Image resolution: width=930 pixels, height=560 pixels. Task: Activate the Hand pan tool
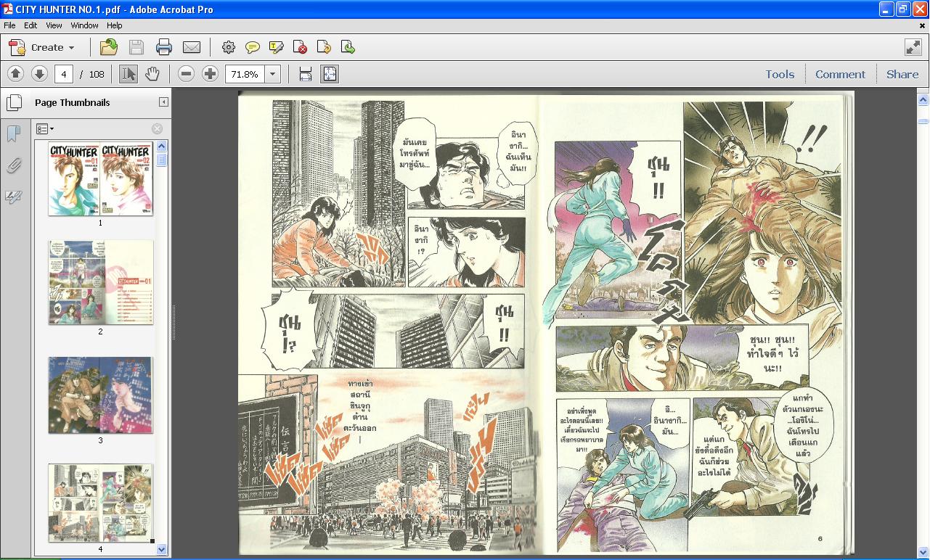[152, 74]
